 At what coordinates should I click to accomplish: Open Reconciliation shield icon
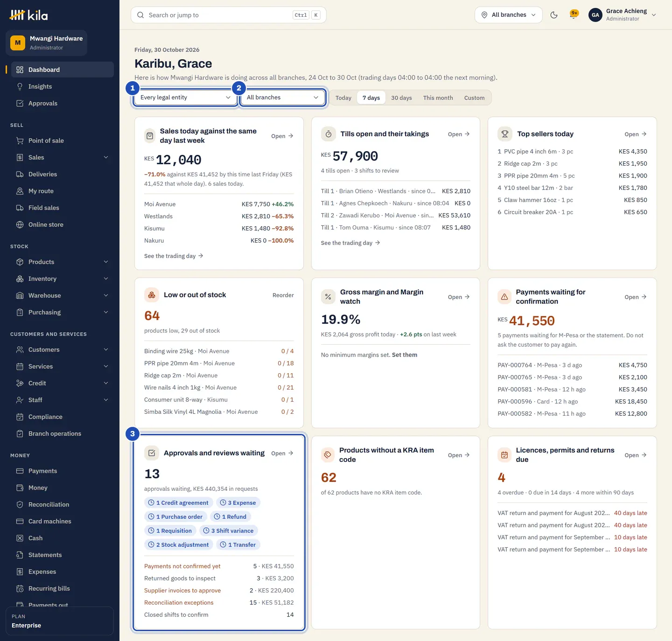tap(20, 504)
